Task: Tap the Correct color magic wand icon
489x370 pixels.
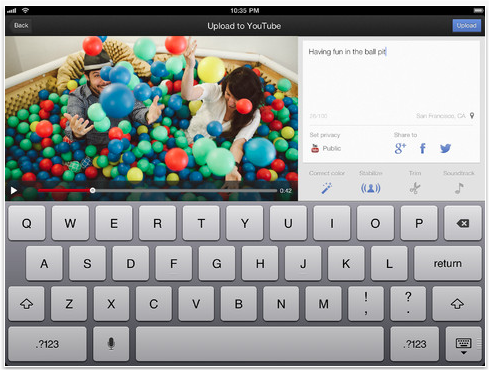Action: click(327, 188)
